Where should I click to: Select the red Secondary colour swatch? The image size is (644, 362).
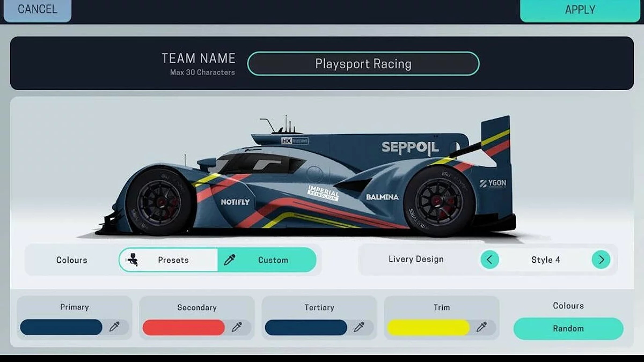pos(183,327)
